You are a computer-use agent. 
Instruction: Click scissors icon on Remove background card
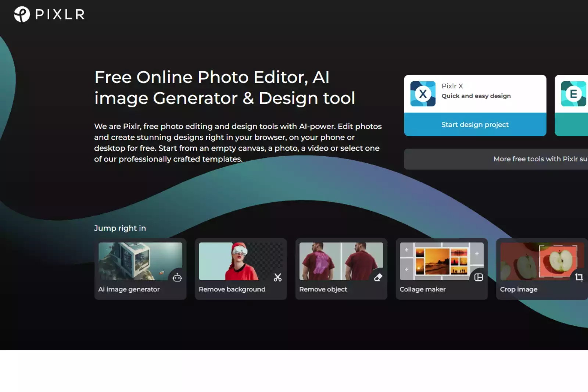point(278,277)
